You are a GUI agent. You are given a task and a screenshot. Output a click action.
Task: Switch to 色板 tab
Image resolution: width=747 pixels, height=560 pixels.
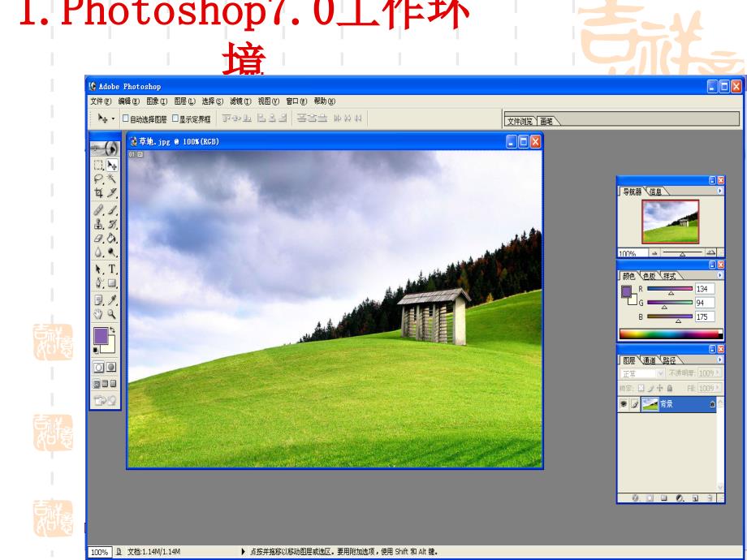tap(650, 276)
